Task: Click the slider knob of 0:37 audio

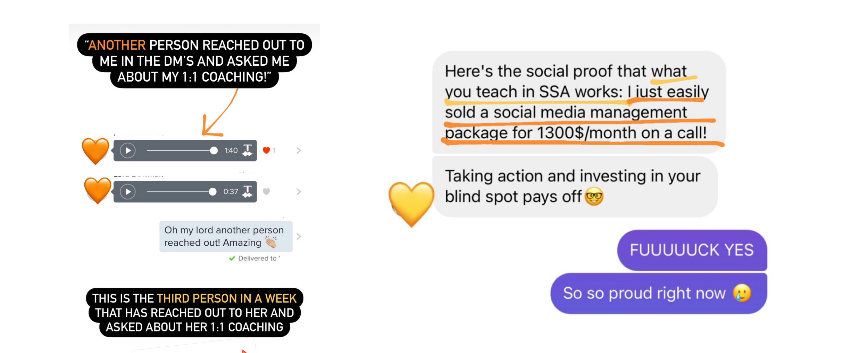Action: pos(212,191)
